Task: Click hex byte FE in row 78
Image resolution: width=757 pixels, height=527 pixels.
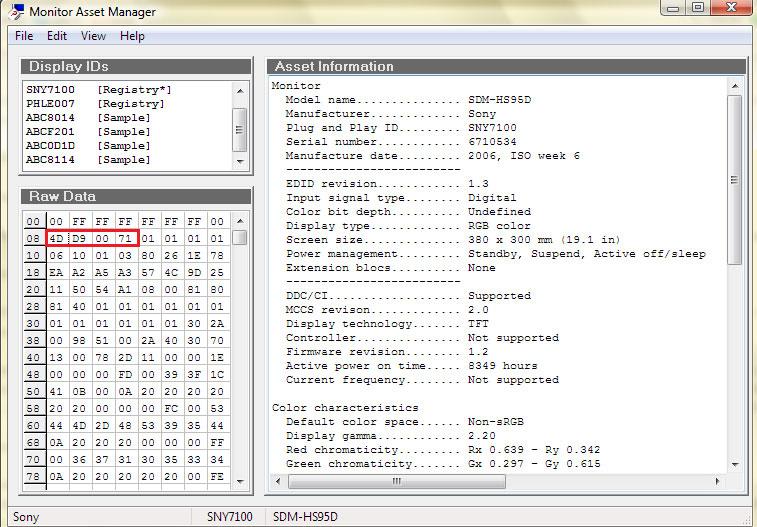Action: [x=217, y=477]
